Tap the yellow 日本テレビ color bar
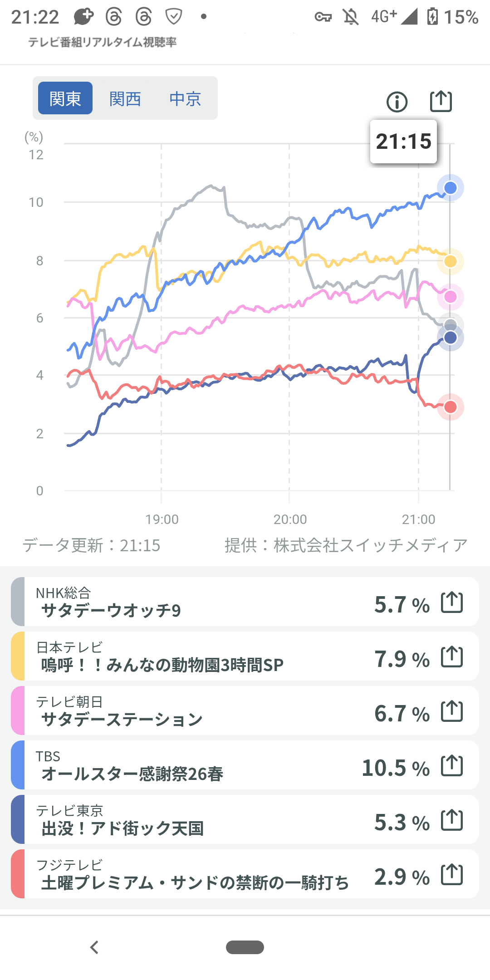Viewport: 490px width, 980px height. click(18, 657)
